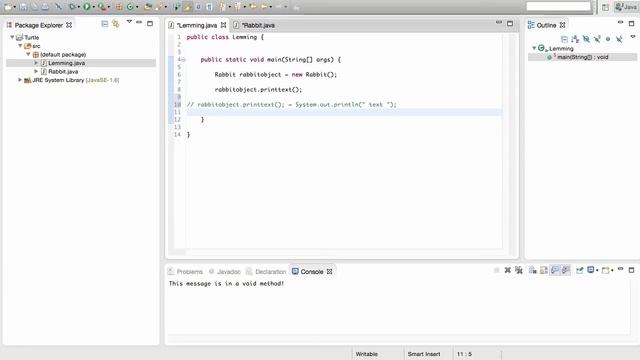The width and height of the screenshot is (640, 360).
Task: Click the Search toolbar icon
Action: (158, 7)
